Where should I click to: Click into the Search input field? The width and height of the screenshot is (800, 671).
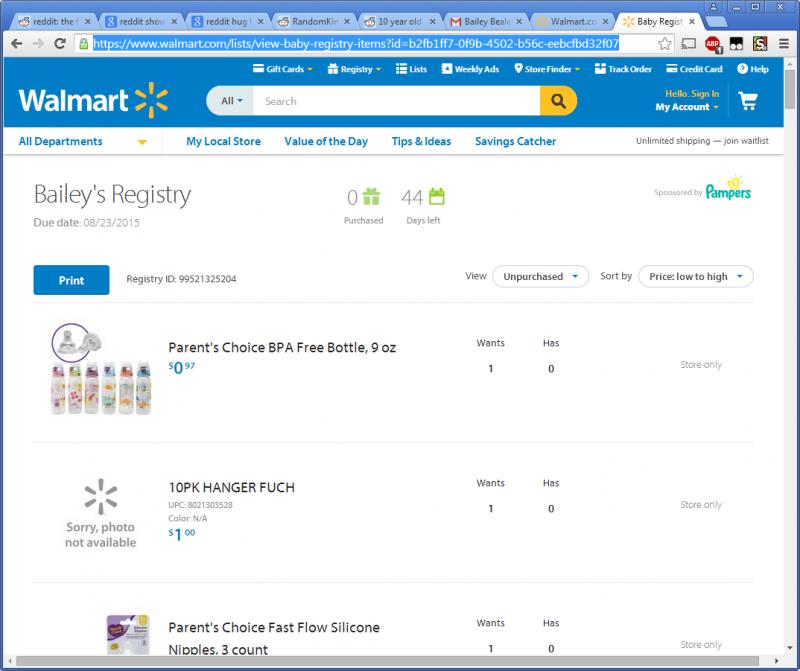click(396, 101)
